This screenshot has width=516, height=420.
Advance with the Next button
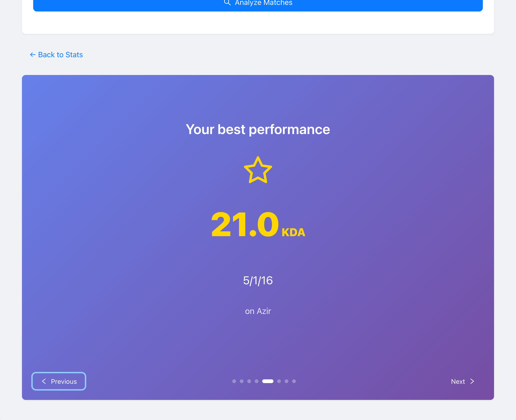pyautogui.click(x=462, y=381)
